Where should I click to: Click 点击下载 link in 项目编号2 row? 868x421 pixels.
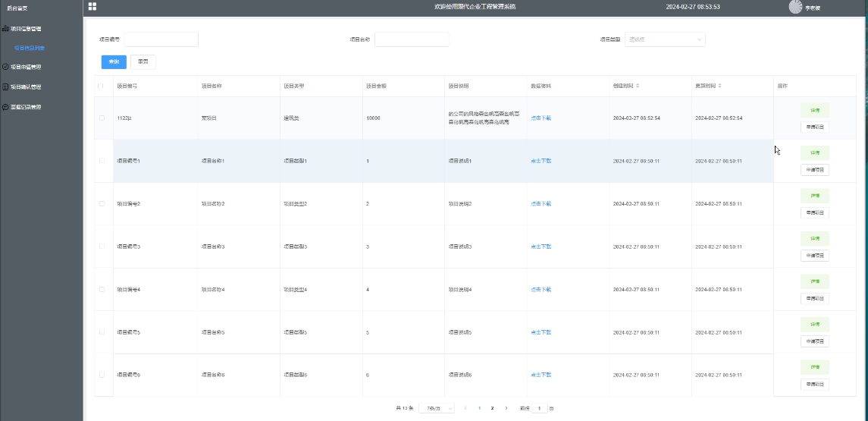point(541,204)
